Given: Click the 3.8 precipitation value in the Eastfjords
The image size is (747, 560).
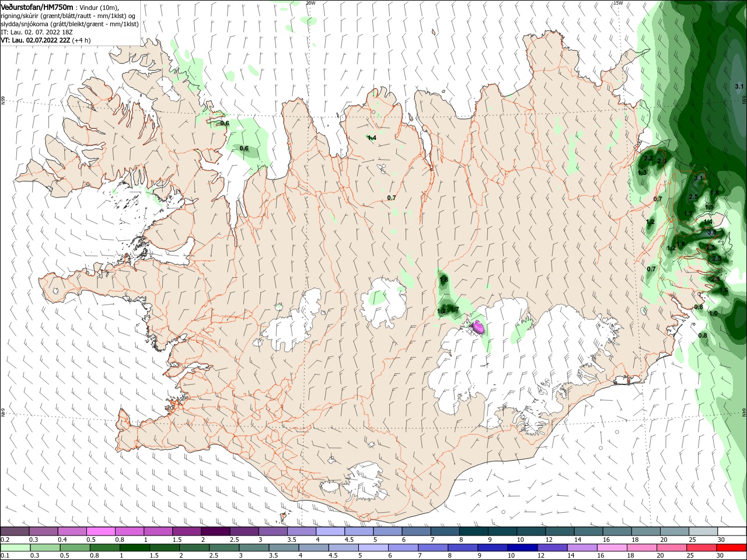Looking at the screenshot, I should (711, 232).
